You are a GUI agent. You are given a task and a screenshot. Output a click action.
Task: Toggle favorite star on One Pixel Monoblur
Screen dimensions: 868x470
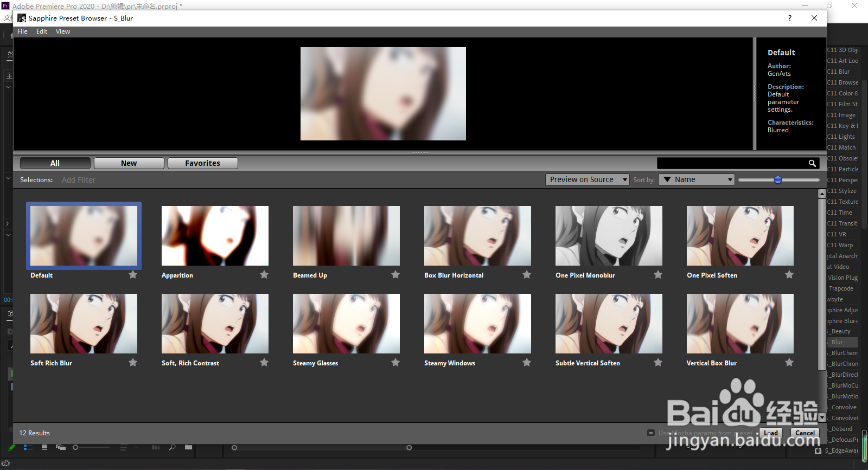[x=658, y=275]
